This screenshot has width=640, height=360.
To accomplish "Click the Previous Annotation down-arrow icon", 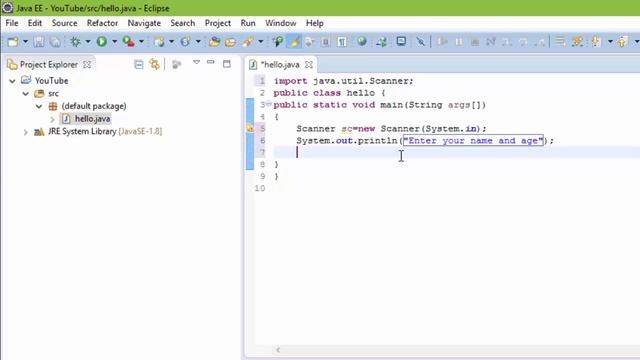I will coord(597,42).
